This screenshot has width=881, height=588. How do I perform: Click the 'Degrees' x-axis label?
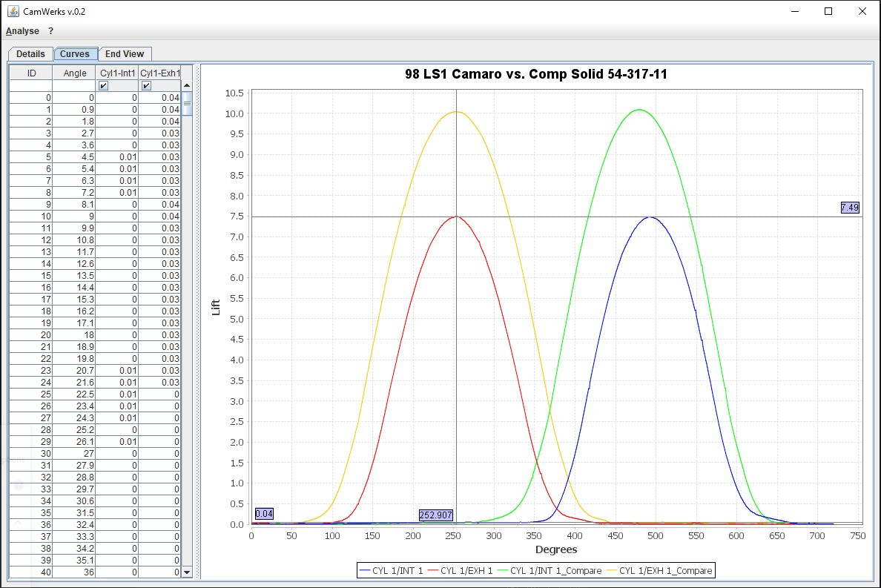point(556,549)
